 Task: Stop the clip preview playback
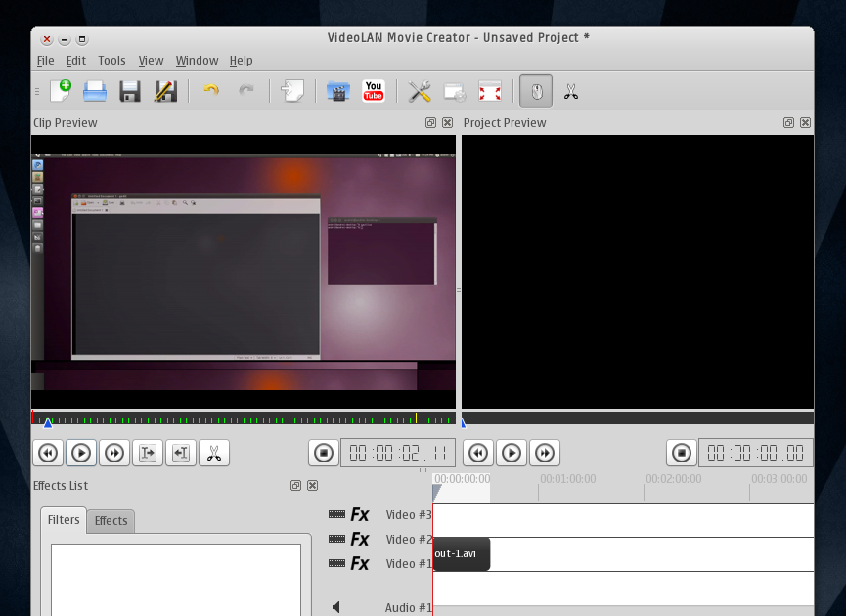324,453
